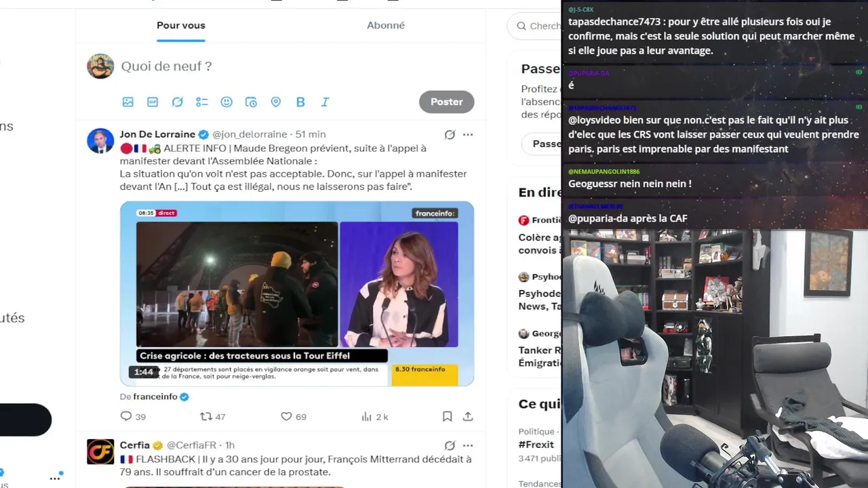The width and height of the screenshot is (868, 488).
Task: Toggle italic text formatting
Action: point(325,102)
